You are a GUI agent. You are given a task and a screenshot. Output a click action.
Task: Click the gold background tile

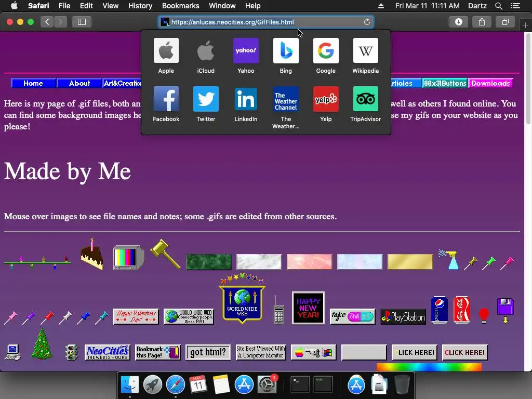coord(410,262)
